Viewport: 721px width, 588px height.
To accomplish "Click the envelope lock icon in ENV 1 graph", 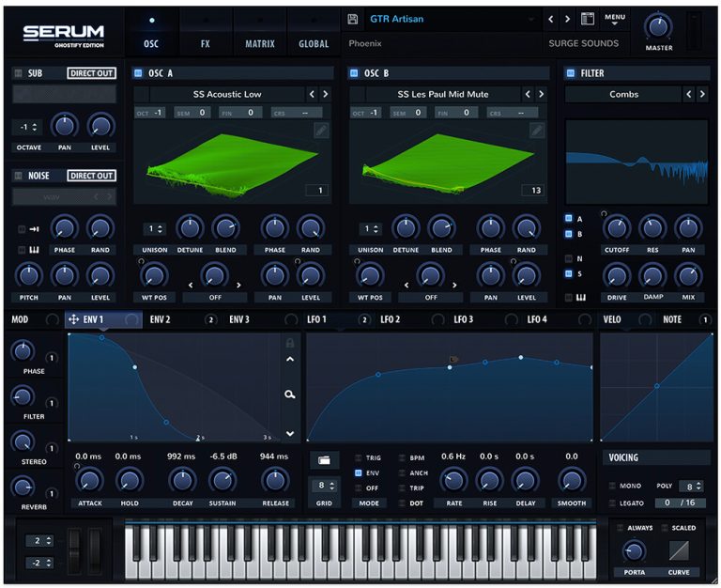I will (290, 343).
